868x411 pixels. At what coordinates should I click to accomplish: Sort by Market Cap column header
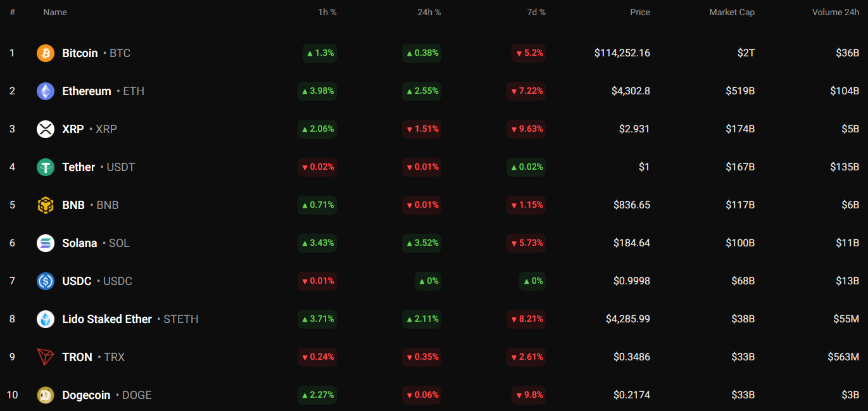[x=732, y=12]
